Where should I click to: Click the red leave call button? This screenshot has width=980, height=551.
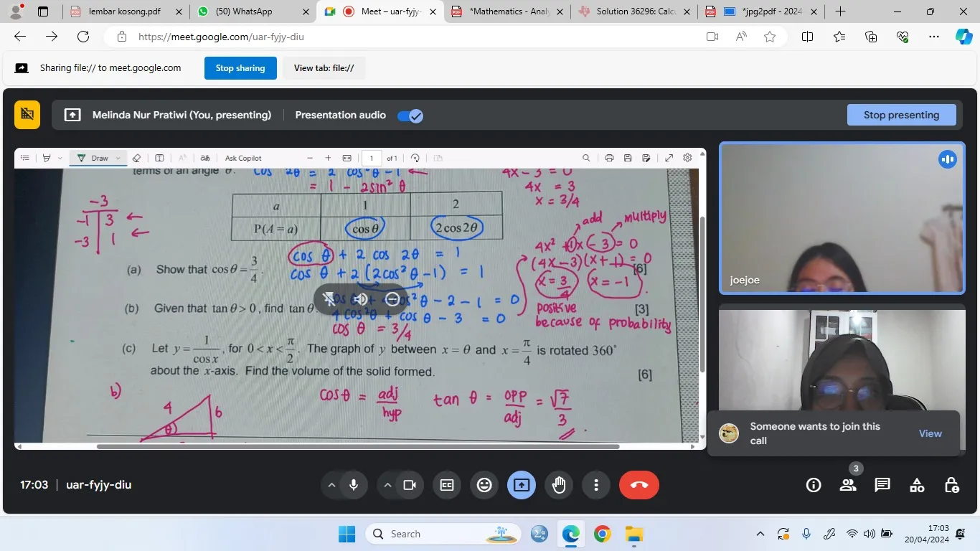coord(639,486)
